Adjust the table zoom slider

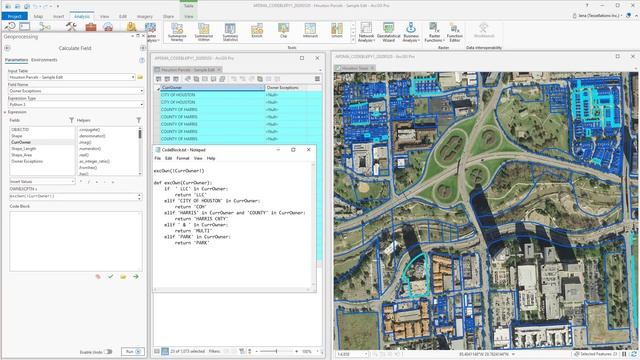click(x=276, y=351)
